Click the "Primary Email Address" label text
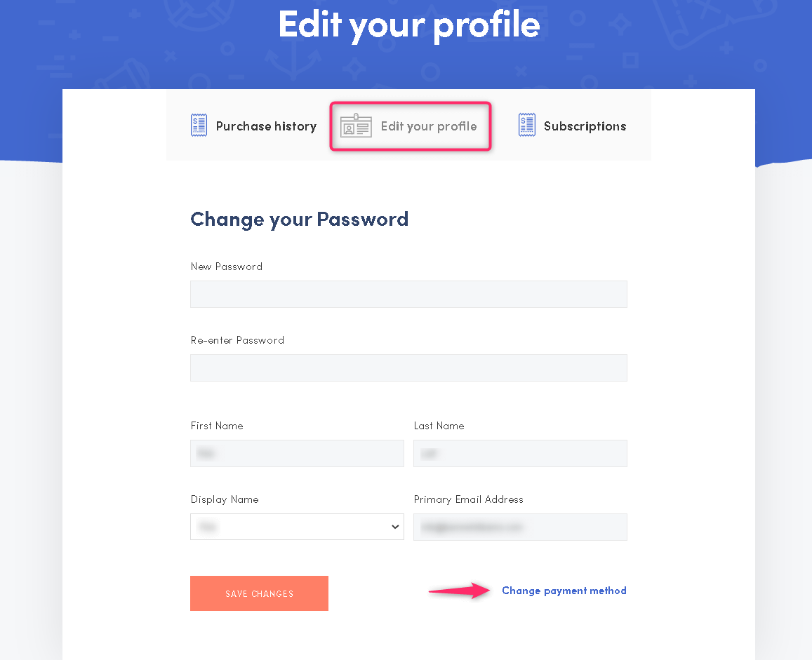This screenshot has height=660, width=812. (468, 499)
